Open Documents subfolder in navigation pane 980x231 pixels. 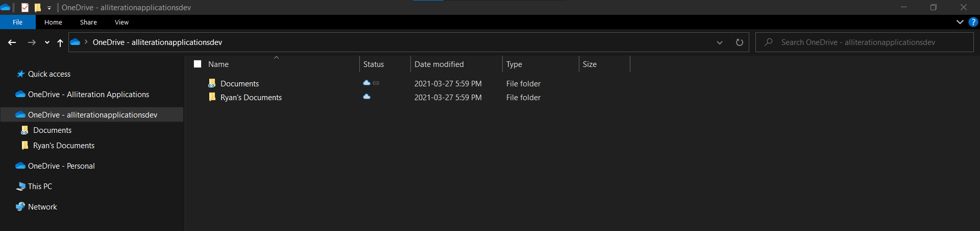click(52, 130)
